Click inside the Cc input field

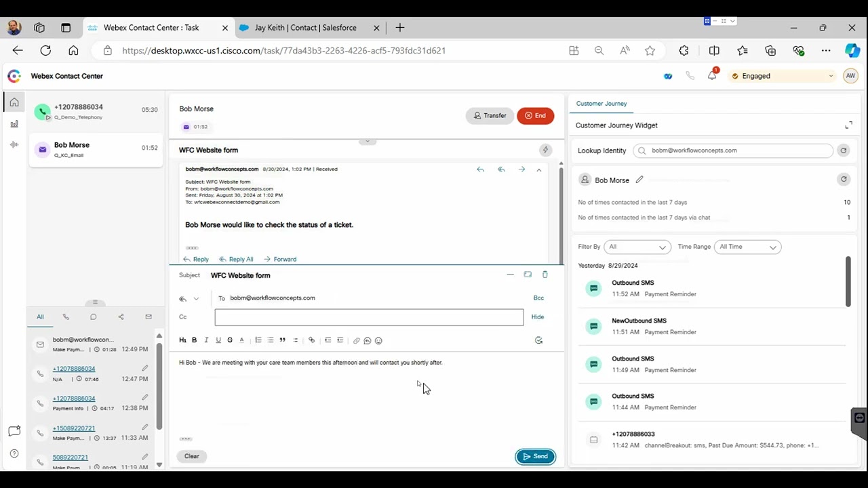tap(369, 317)
